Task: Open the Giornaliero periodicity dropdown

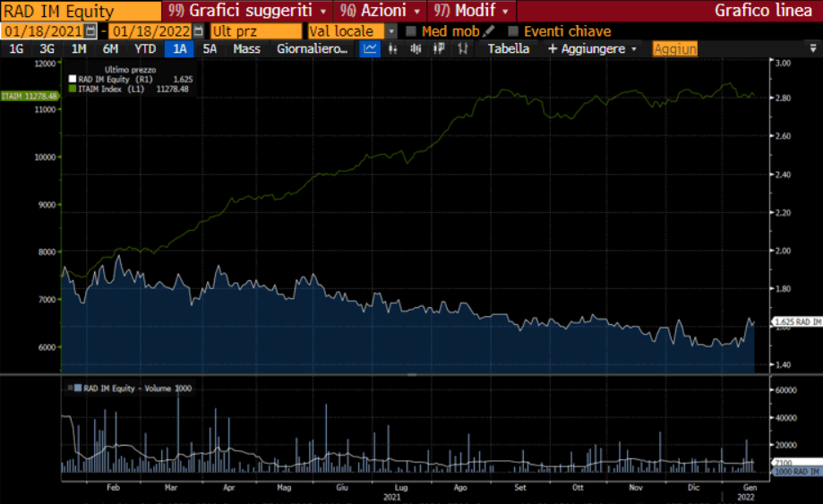Action: coord(312,48)
